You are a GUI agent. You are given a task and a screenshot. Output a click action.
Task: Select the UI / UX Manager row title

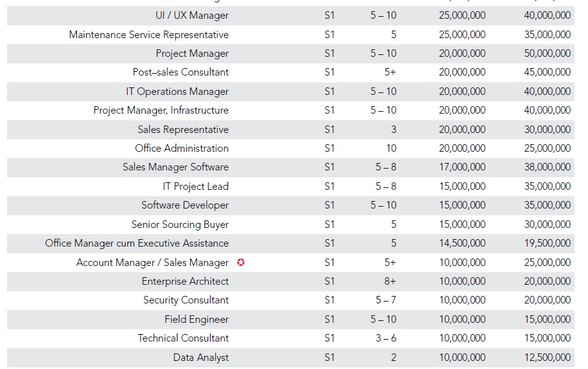192,16
